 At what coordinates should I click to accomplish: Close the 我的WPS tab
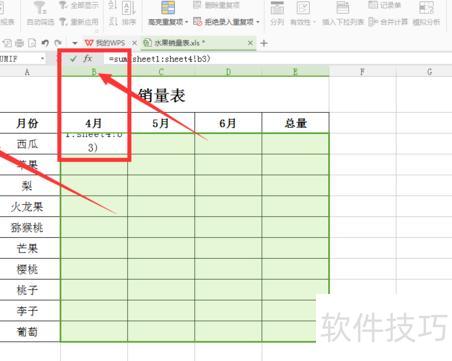point(134,43)
